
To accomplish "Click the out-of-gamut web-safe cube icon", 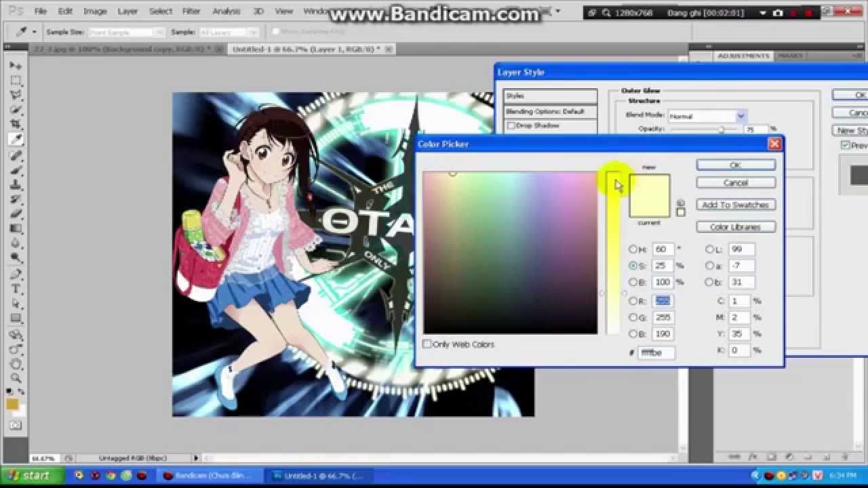I will point(681,203).
